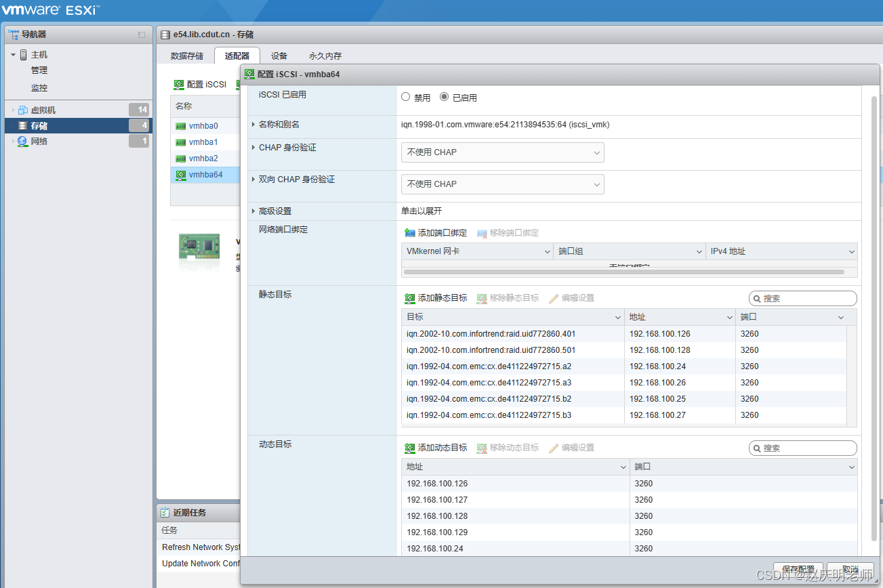Click Edit settings for dynamic targets
Viewport: 883px width, 588px height.
click(x=571, y=448)
